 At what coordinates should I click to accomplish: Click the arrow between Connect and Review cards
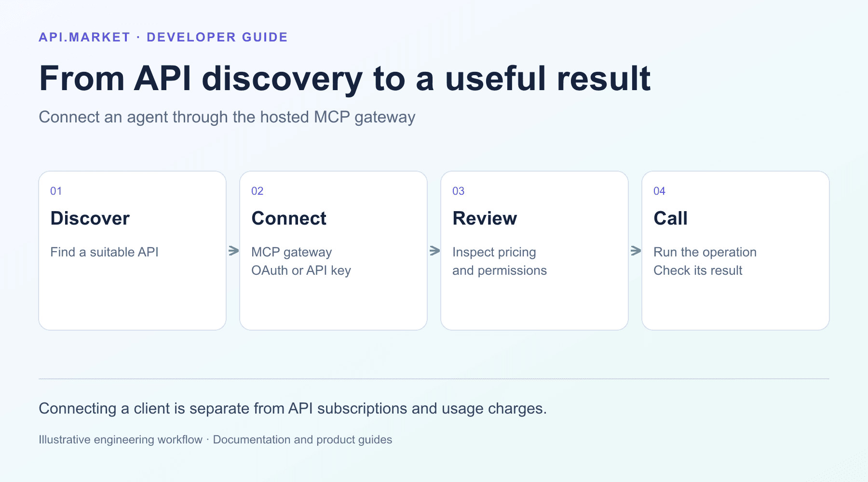[x=434, y=251]
